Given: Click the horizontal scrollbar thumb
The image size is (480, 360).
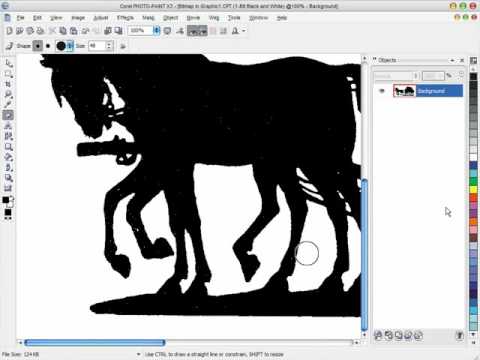Looking at the screenshot, I should [95, 342].
